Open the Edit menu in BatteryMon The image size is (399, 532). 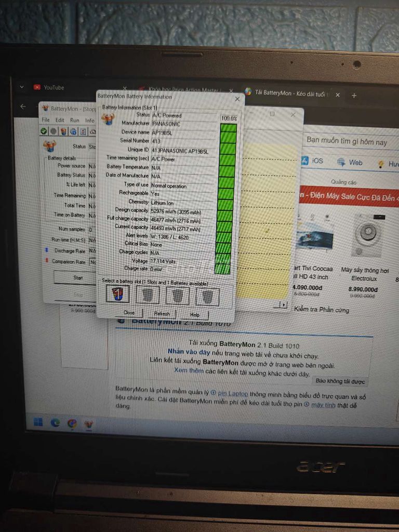coord(60,120)
